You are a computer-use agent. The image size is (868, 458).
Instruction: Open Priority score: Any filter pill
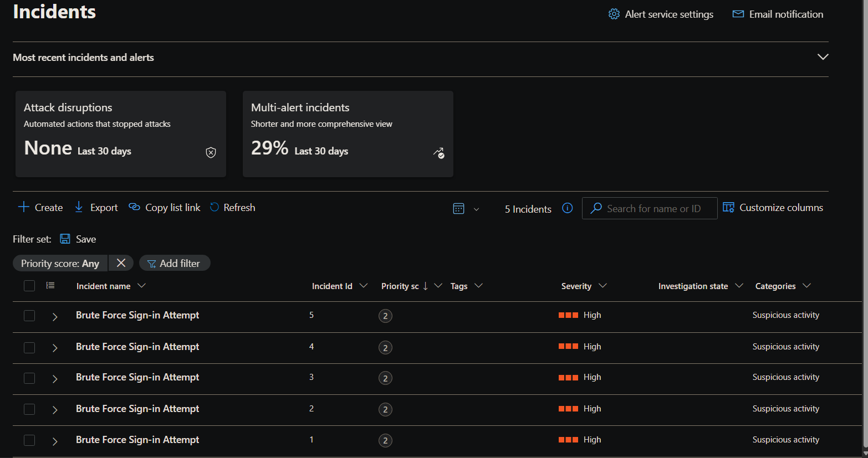click(x=60, y=263)
